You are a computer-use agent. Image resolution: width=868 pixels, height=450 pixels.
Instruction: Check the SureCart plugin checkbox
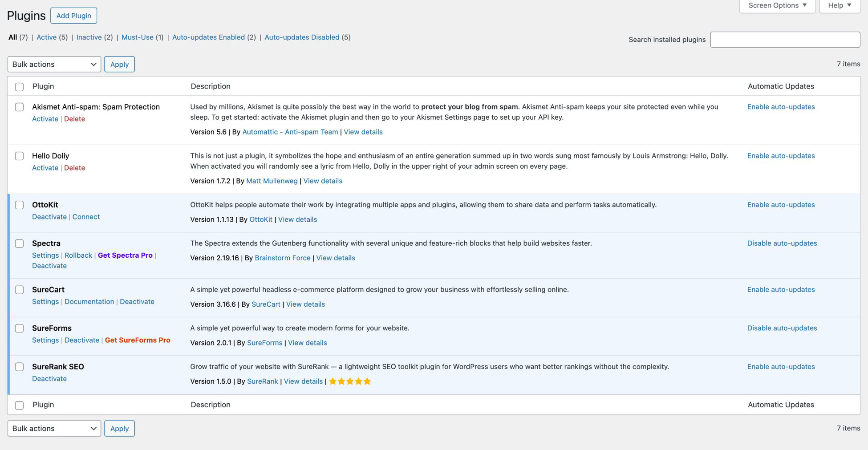pos(20,290)
